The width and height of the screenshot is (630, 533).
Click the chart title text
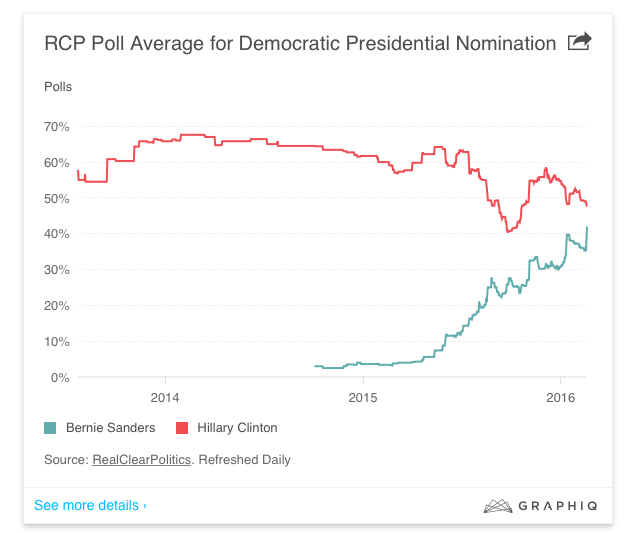[x=300, y=43]
